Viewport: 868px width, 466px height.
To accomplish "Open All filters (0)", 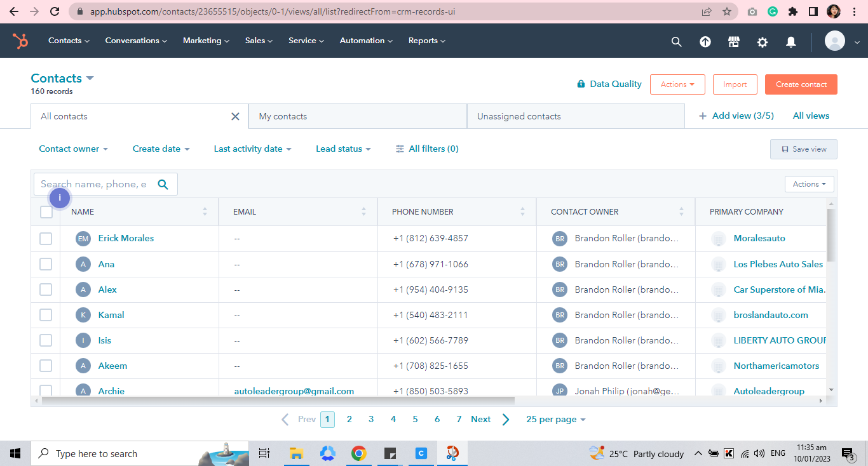I will pos(427,149).
